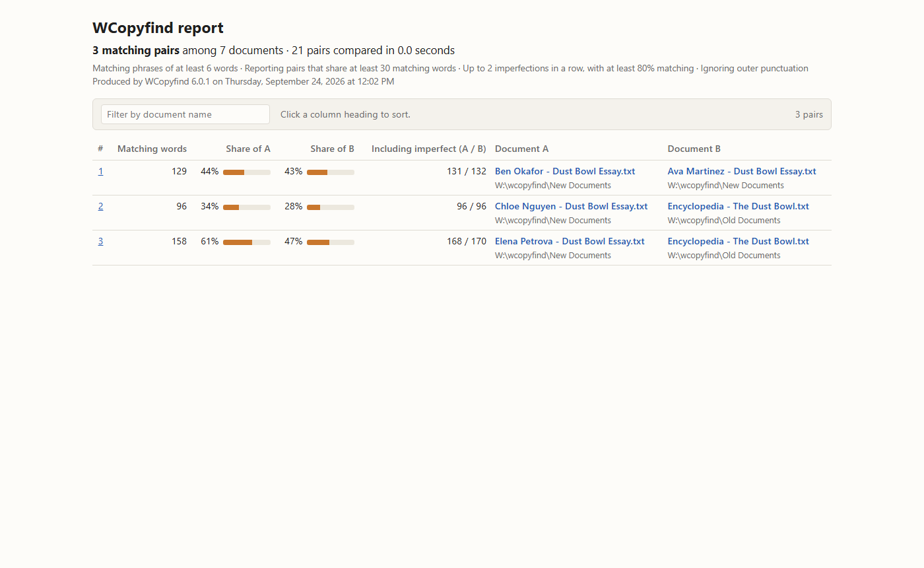Click 'Click a column heading to sort.' hint
The image size is (924, 568).
click(345, 114)
